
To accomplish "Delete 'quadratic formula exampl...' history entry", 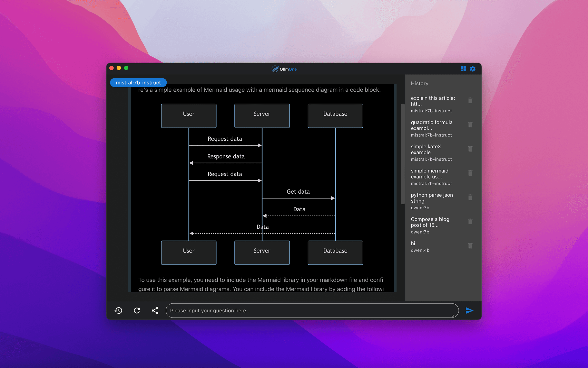I will 470,125.
